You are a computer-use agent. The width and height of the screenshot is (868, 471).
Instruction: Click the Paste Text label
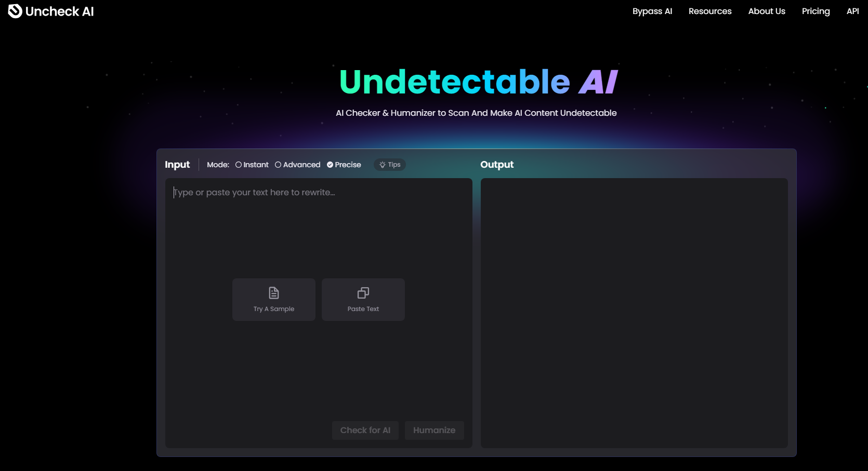coord(363,309)
